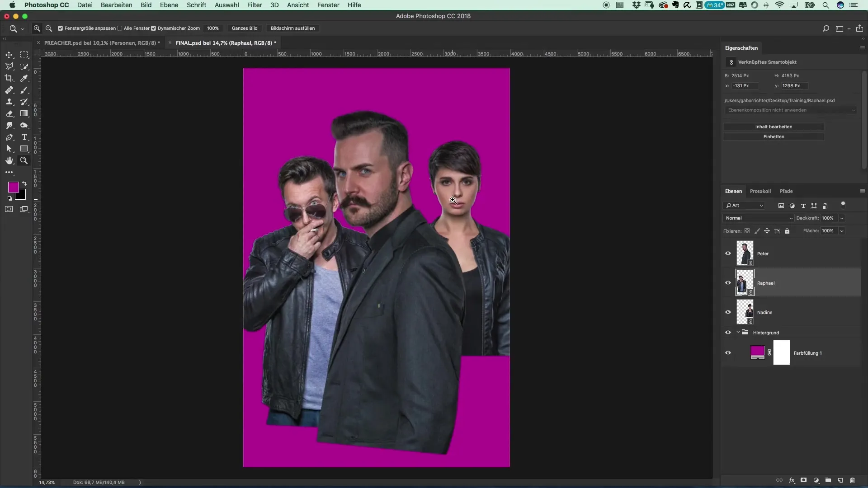Screen dimensions: 868x488
Task: Open the Filter menu
Action: click(x=255, y=5)
